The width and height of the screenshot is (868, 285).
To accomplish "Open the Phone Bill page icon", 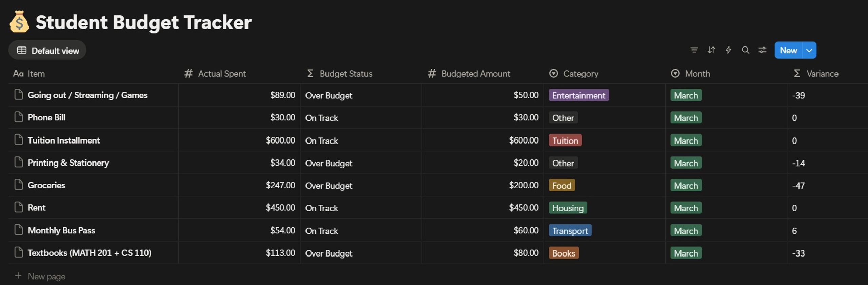I will 19,117.
